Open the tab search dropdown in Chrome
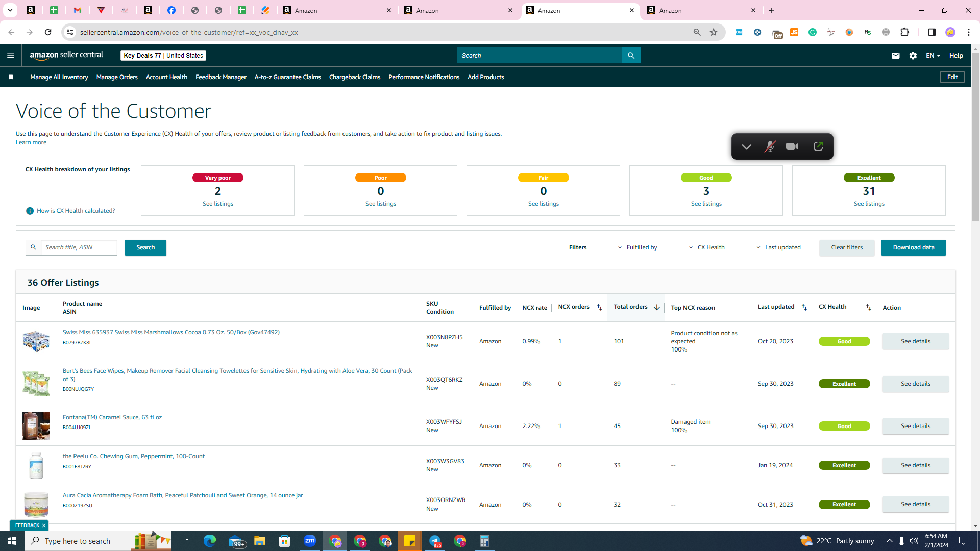Viewport: 980px width, 551px height. tap(10, 10)
